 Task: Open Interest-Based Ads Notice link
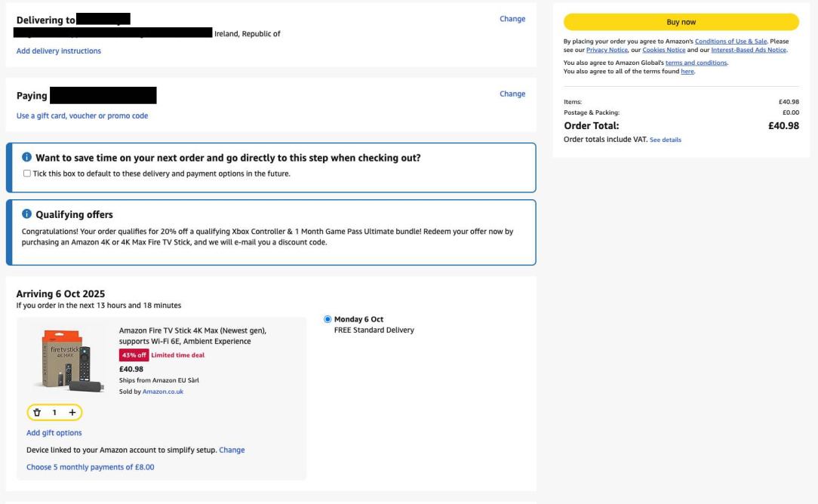(749, 50)
